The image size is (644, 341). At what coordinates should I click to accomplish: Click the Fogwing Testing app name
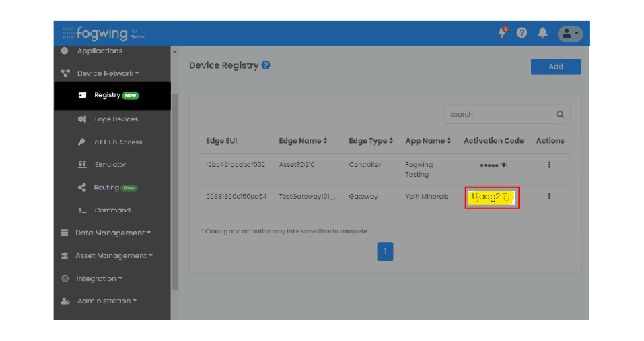point(419,169)
